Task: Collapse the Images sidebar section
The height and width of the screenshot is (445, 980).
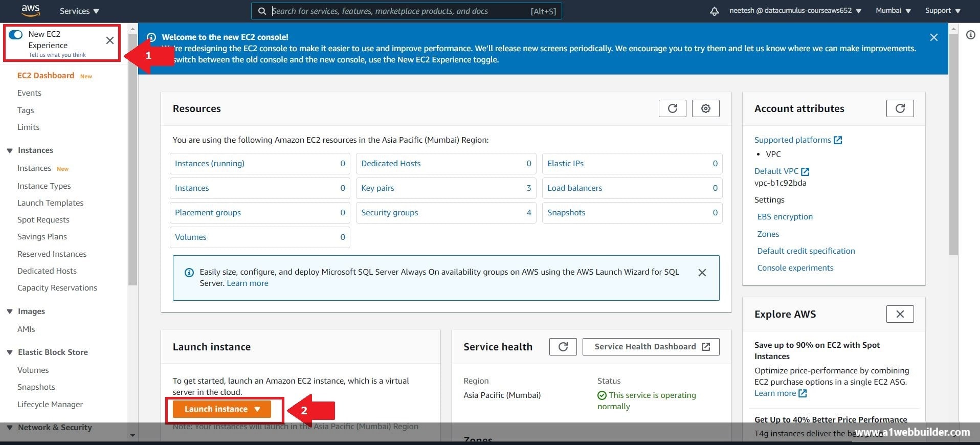Action: [10, 311]
